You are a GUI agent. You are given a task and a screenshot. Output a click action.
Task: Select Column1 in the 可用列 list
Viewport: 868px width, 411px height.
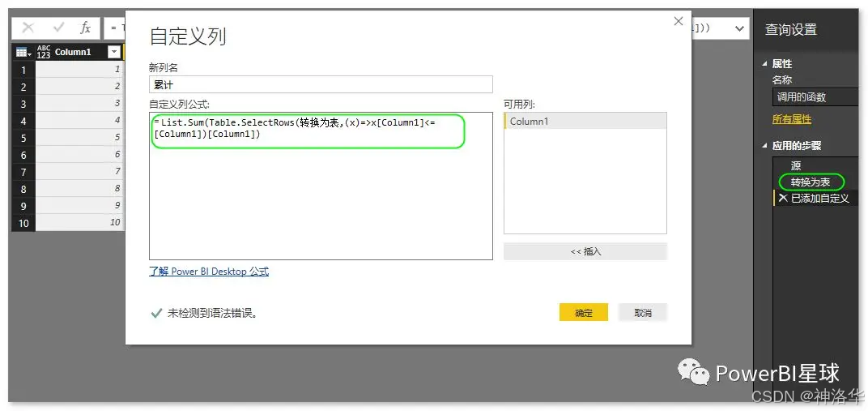585,122
